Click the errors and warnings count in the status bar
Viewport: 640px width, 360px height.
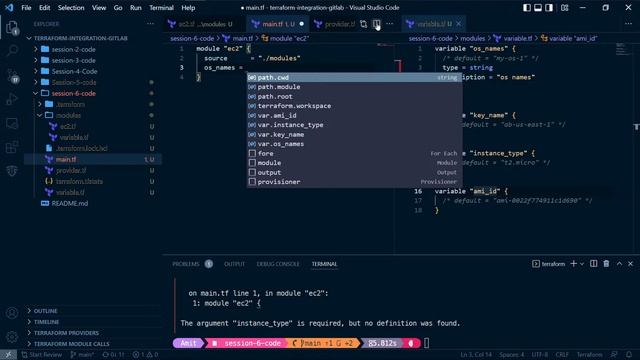point(145,355)
